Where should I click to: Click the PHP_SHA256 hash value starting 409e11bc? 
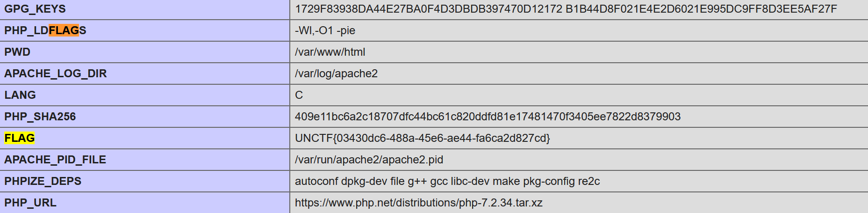click(488, 117)
